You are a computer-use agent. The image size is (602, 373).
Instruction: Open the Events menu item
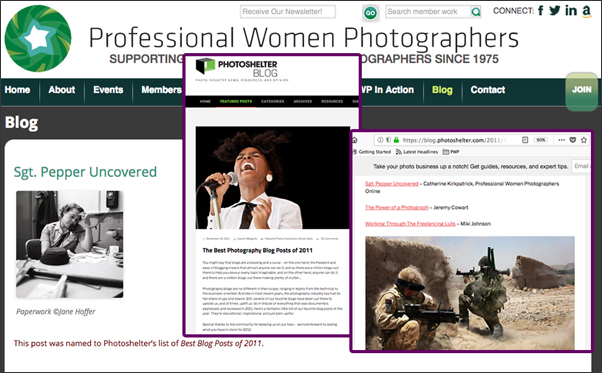(108, 90)
